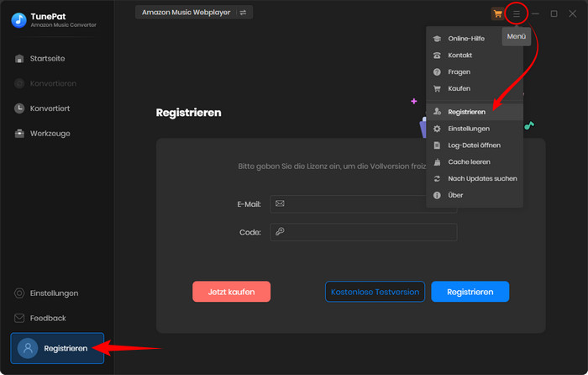
Task: Click the graduation cap icon beside Online-Hilfe
Action: 437,39
